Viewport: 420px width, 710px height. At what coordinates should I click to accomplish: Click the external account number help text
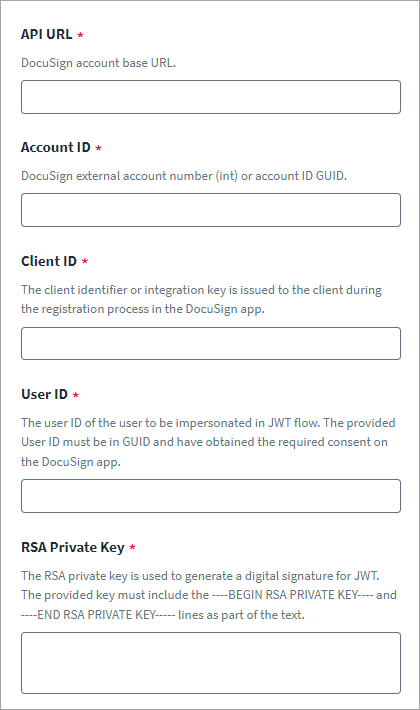pyautogui.click(x=184, y=176)
